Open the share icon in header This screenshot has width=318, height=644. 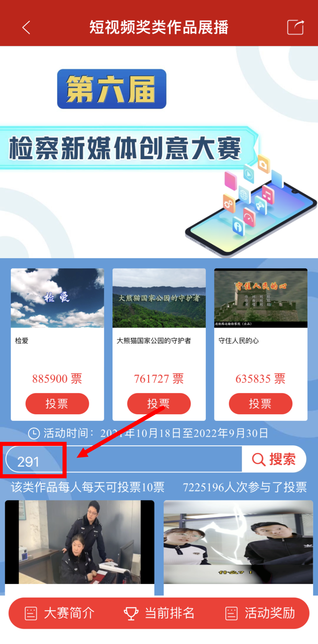pos(295,27)
